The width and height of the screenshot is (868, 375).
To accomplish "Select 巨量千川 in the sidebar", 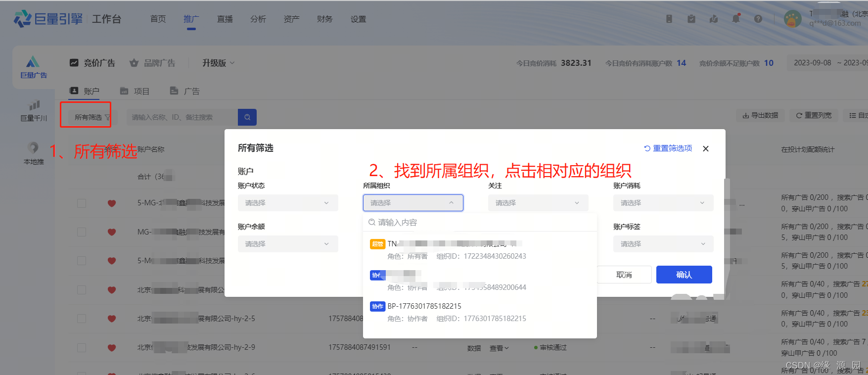I will tap(33, 111).
